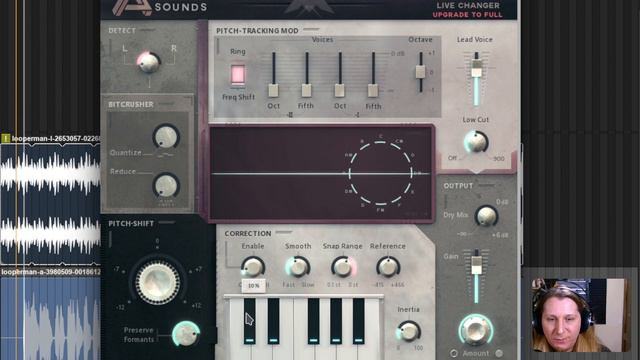The width and height of the screenshot is (640, 360).
Task: Toggle the Detect section on/off switch
Action: [x=148, y=30]
